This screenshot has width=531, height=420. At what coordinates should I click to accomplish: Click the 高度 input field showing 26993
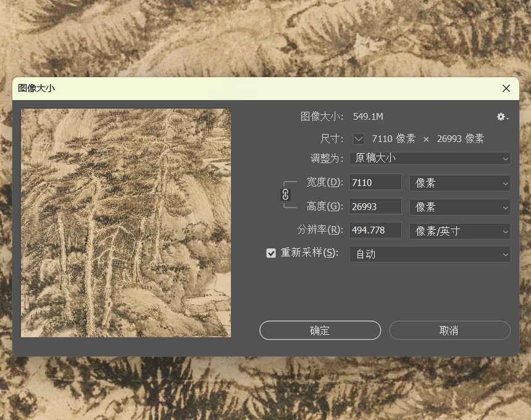coord(375,206)
